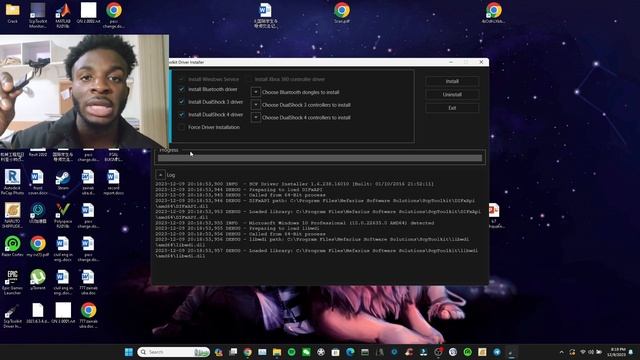Expand Choose Bluetooth dongles to install

[256, 92]
